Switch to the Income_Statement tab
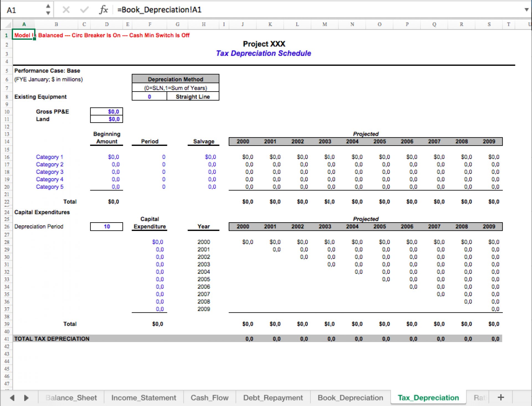532x406 pixels. pyautogui.click(x=144, y=398)
